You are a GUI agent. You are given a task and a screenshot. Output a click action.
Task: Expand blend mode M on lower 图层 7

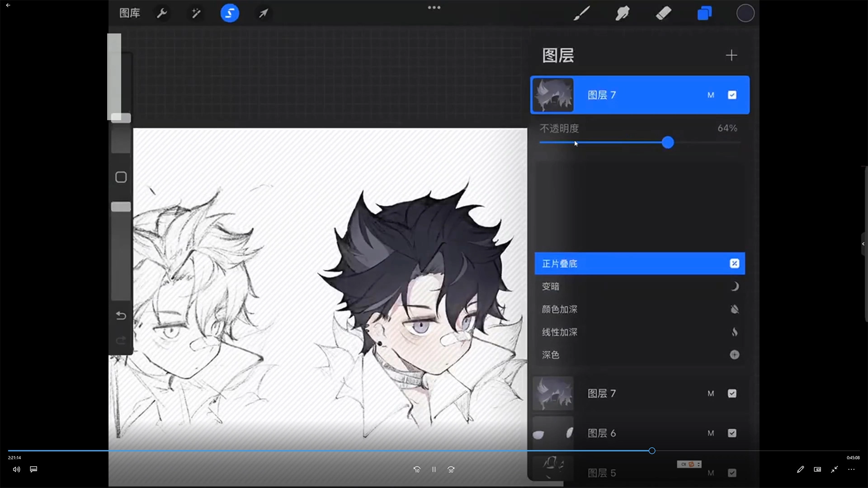[711, 393]
